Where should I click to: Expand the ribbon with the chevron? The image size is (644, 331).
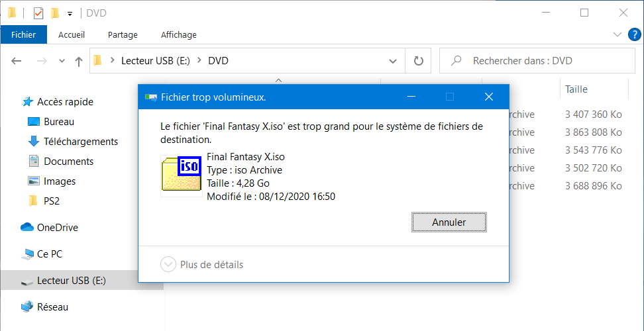click(x=617, y=35)
